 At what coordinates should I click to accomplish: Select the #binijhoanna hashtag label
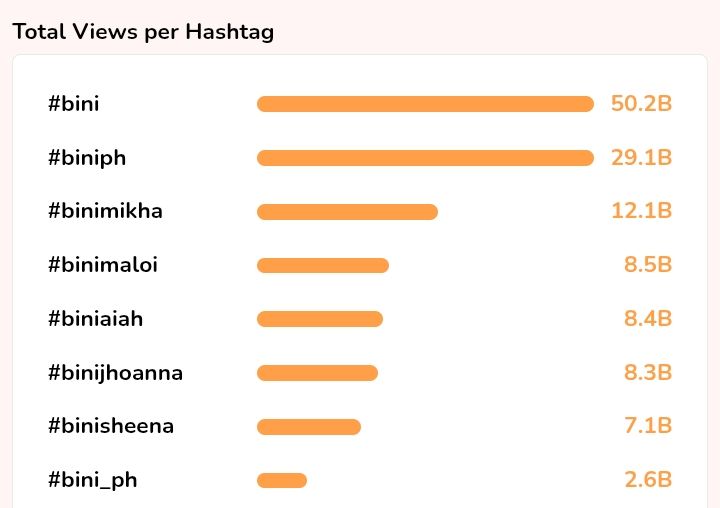(115, 373)
